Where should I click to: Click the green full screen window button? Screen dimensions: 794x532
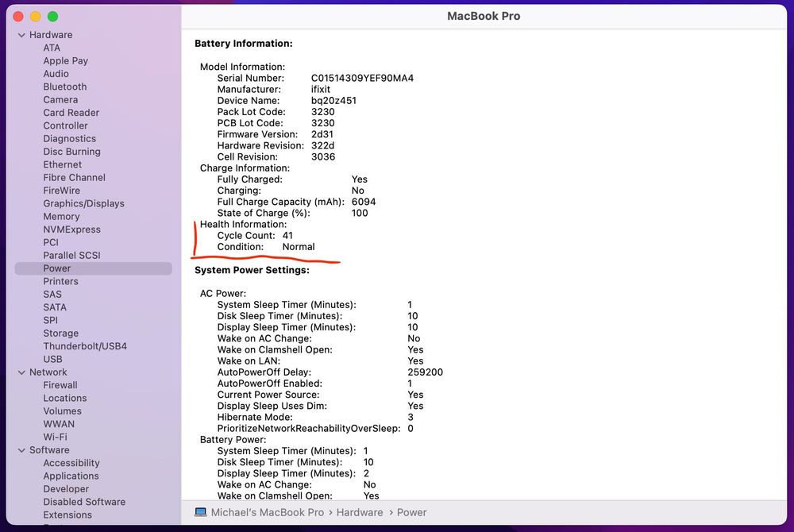pos(52,16)
